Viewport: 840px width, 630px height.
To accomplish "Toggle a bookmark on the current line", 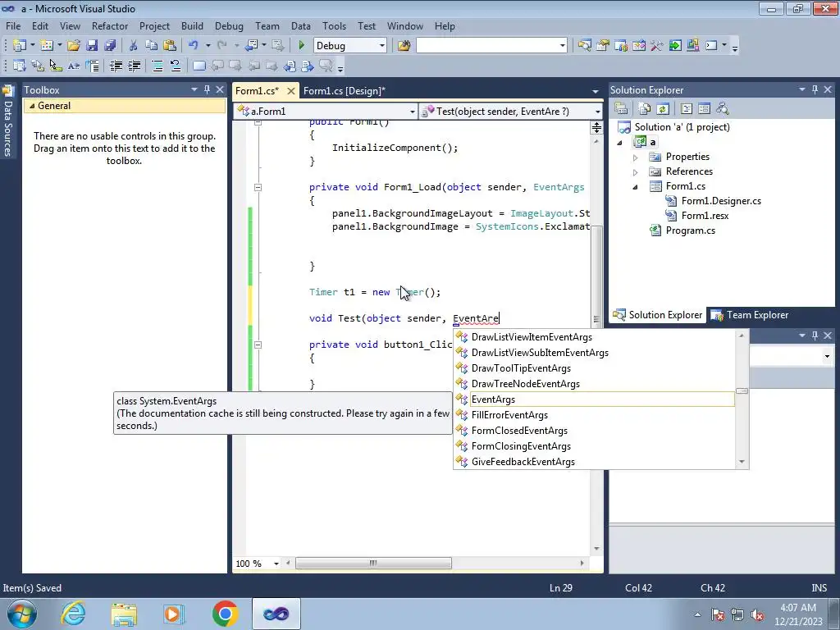I will 199,66.
